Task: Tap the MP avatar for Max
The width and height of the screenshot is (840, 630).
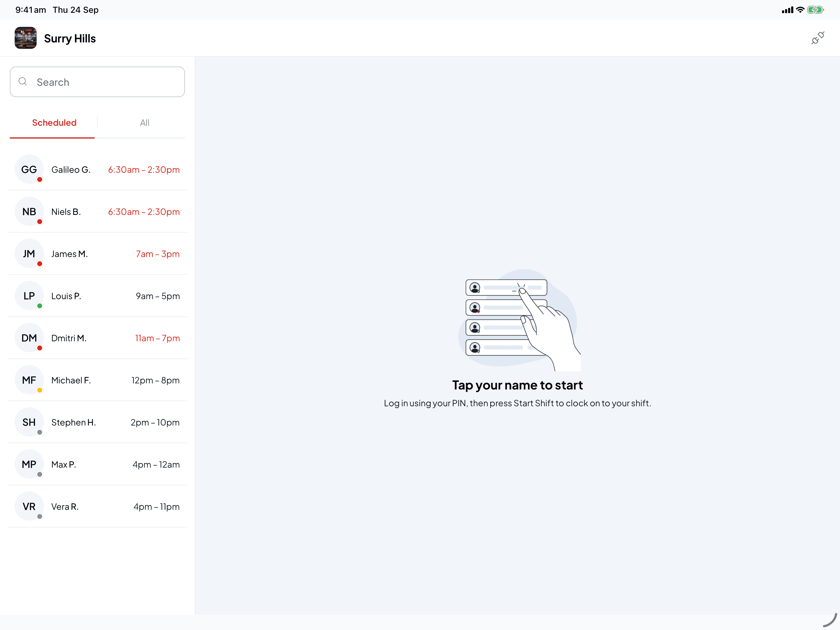Action: point(29,465)
